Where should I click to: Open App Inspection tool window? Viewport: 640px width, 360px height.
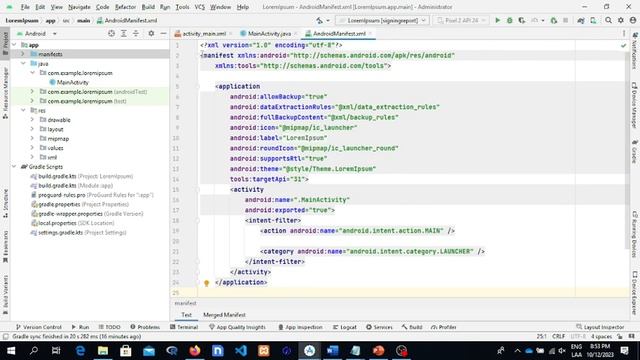pos(300,327)
